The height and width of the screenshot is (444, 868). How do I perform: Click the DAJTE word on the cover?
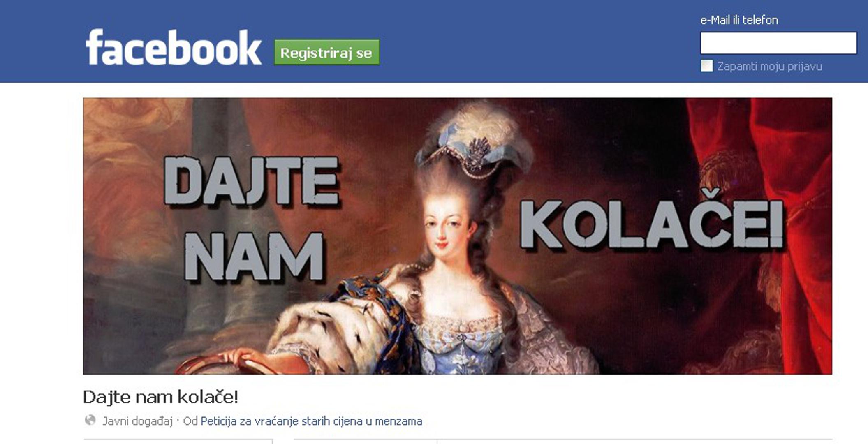pyautogui.click(x=252, y=181)
